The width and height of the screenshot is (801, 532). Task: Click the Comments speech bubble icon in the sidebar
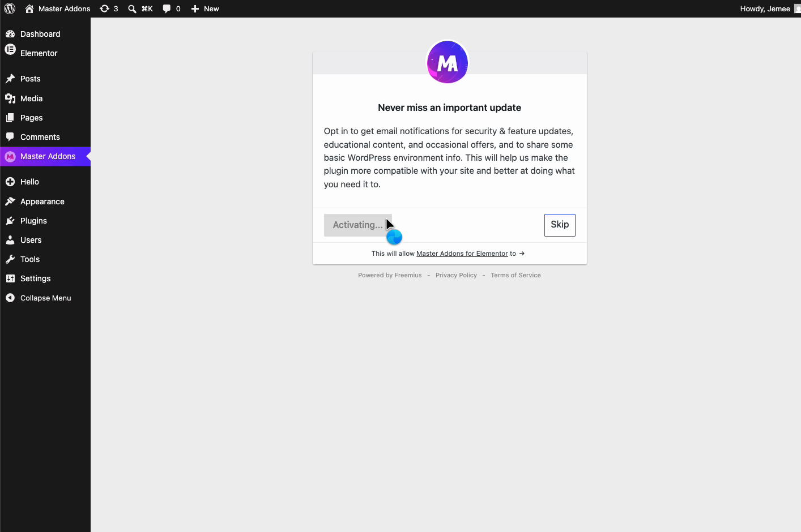point(10,137)
